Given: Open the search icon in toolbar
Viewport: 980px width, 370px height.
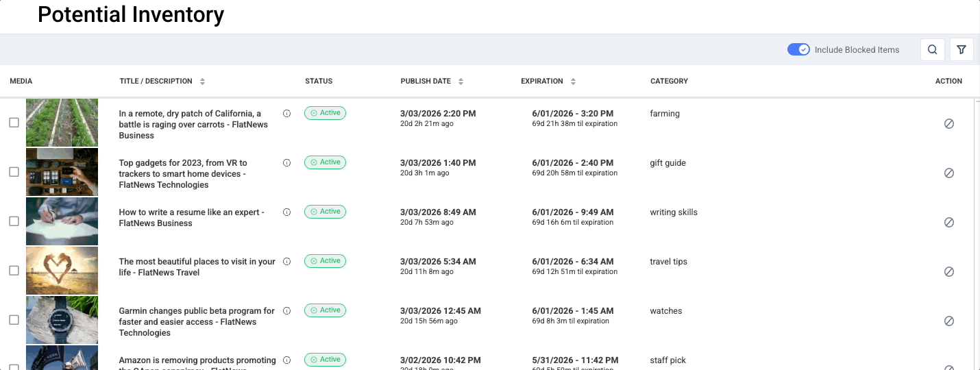Looking at the screenshot, I should (932, 49).
